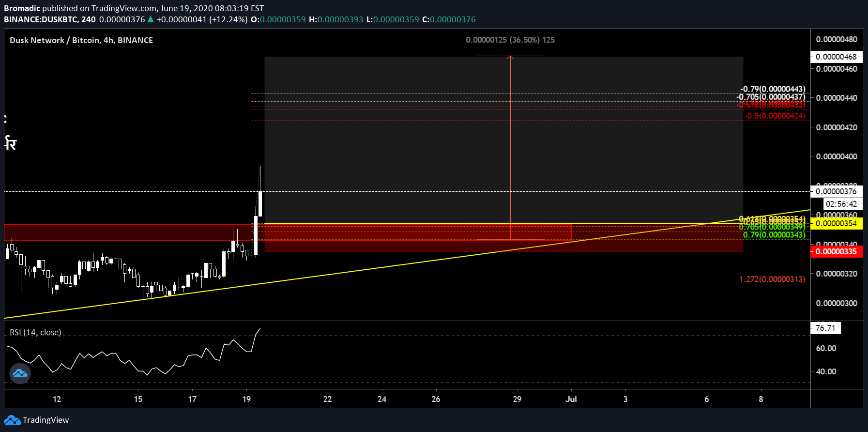Click date 29 on the time axis
This screenshot has height=432, width=868.
517,399
